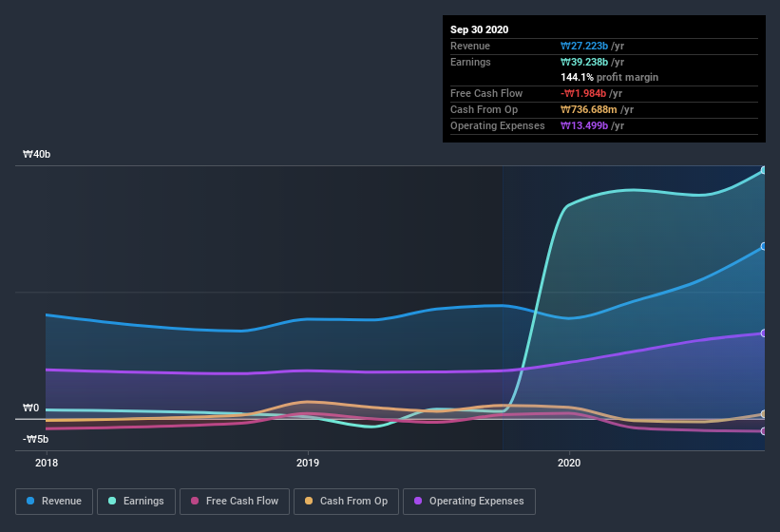This screenshot has width=780, height=532.
Task: Select the Revenue endpoint marker on blue line
Action: 764,247
